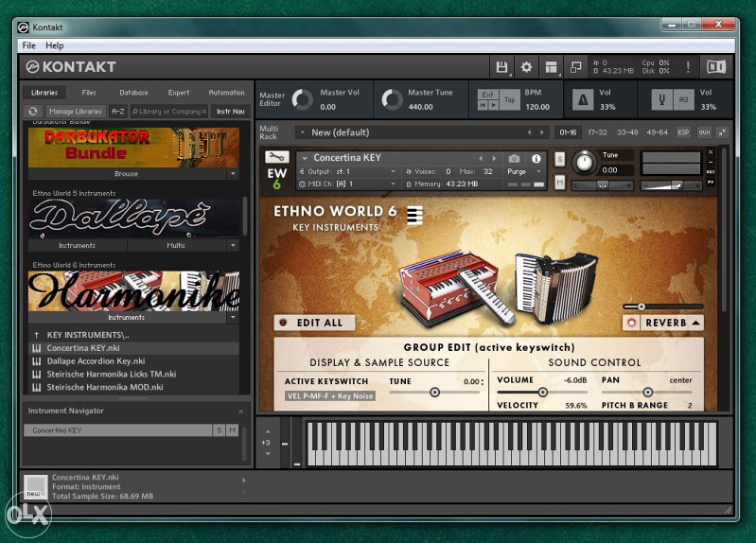
Task: Load next instrument with right arrow
Action: click(494, 158)
